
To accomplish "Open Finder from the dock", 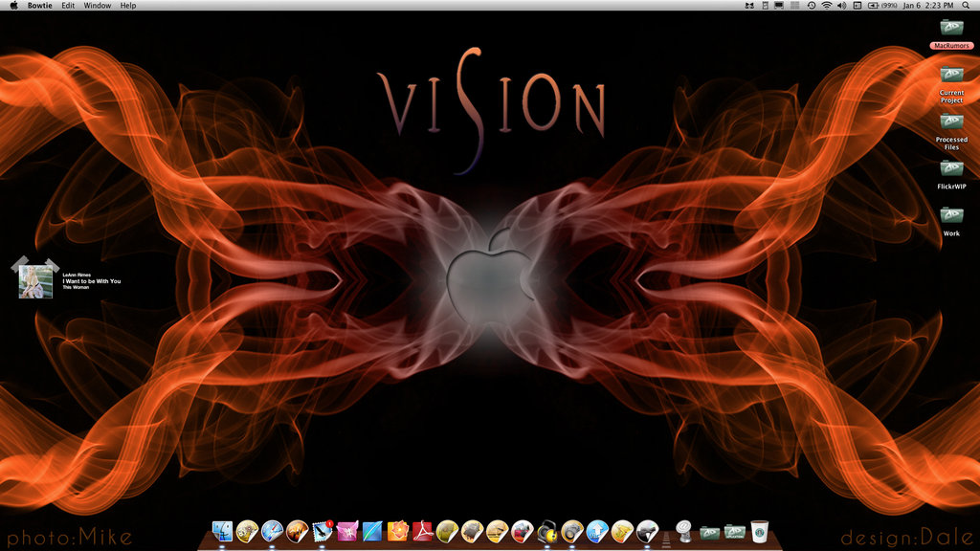I will click(x=222, y=531).
